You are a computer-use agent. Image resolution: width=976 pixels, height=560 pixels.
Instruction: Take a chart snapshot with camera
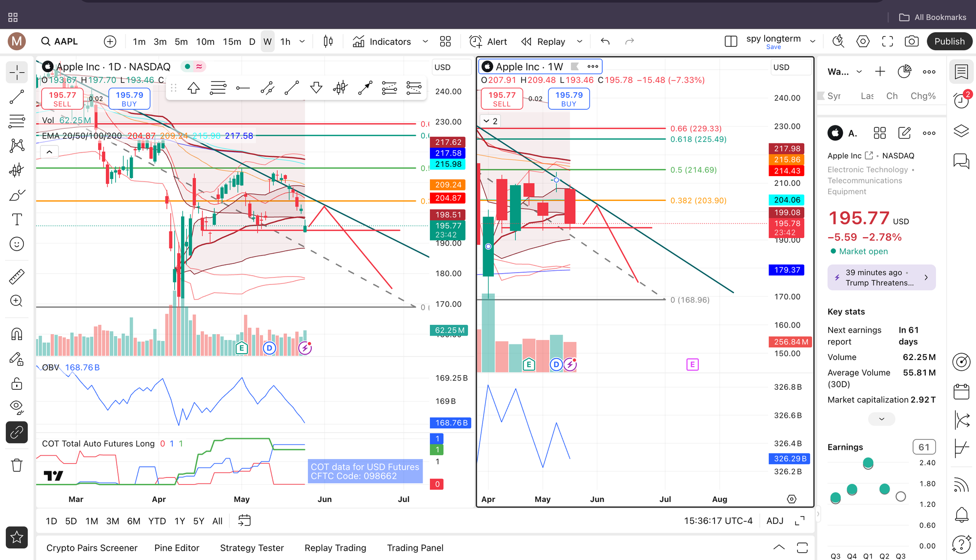[x=912, y=41]
